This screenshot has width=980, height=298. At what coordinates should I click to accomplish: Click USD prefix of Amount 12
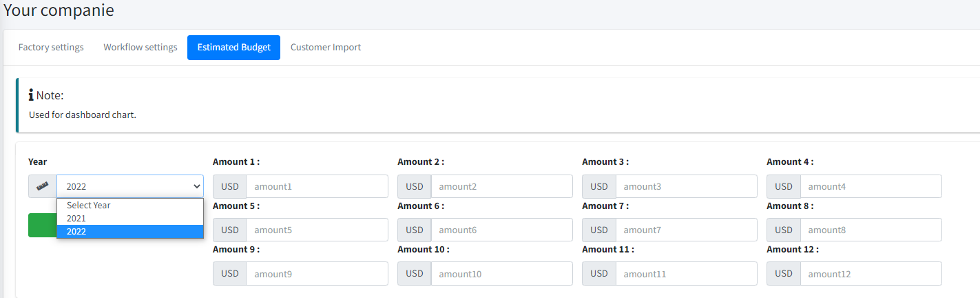click(784, 274)
